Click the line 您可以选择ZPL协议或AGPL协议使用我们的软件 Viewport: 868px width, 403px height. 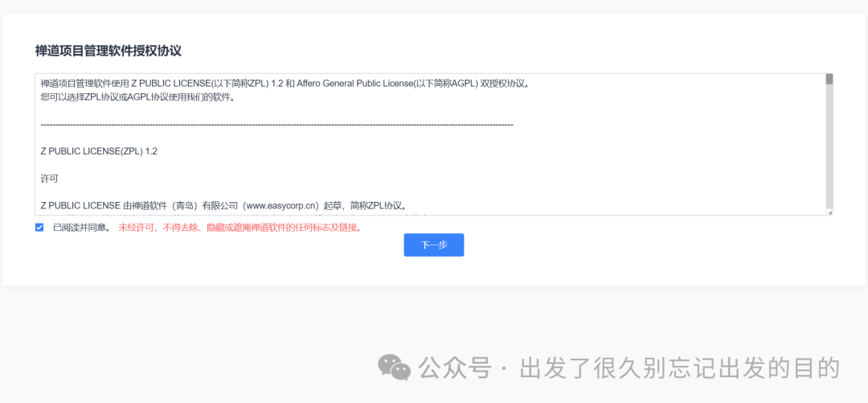[138, 98]
